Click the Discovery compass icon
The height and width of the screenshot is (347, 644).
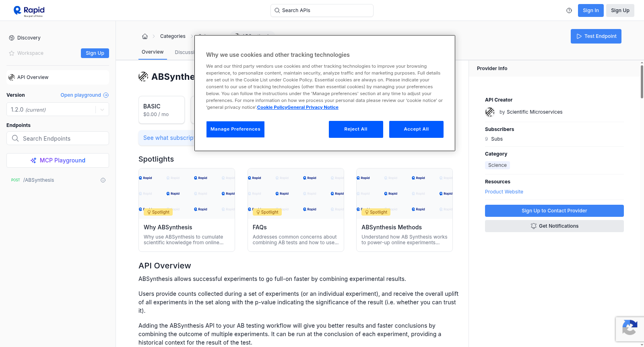tap(12, 38)
